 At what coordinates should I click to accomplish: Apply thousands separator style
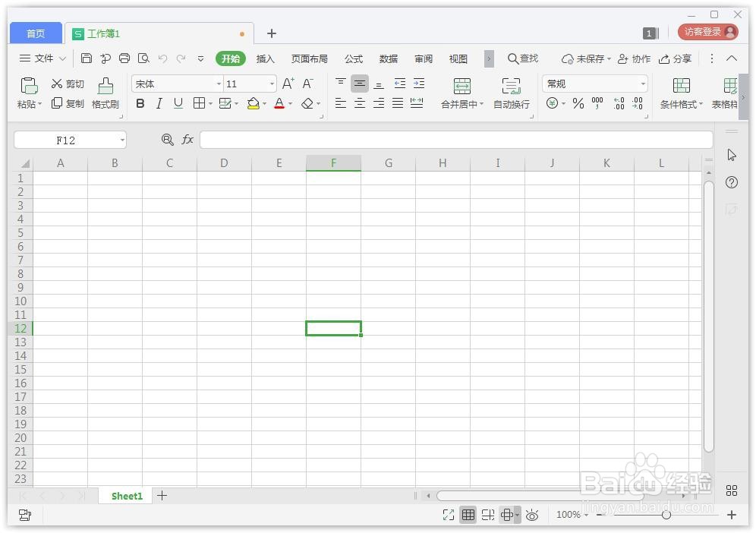point(597,102)
